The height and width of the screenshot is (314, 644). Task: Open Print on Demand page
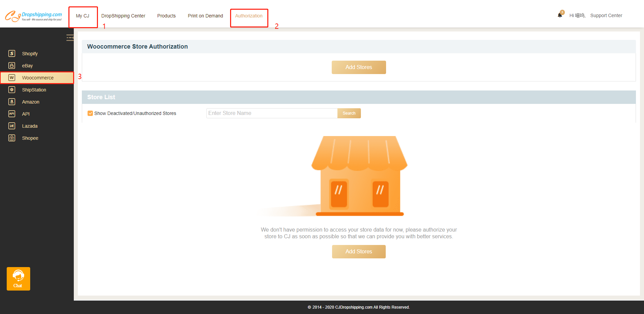click(205, 16)
